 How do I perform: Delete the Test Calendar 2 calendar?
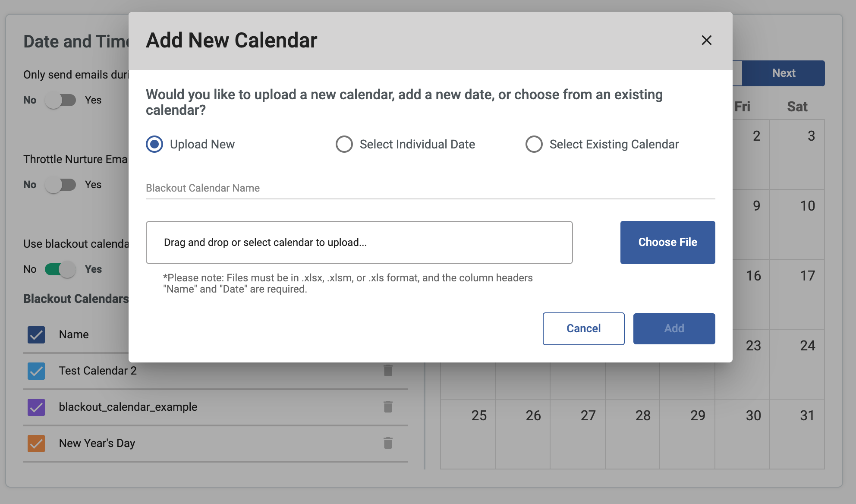[387, 370]
